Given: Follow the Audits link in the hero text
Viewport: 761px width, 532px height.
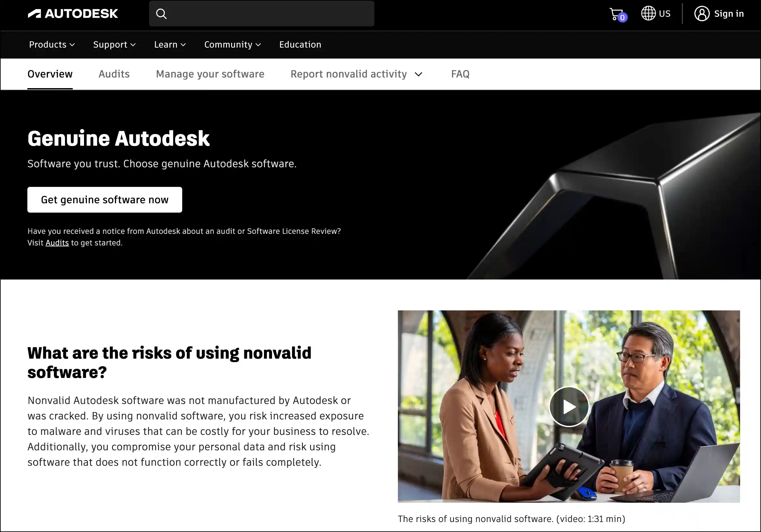Looking at the screenshot, I should 57,243.
